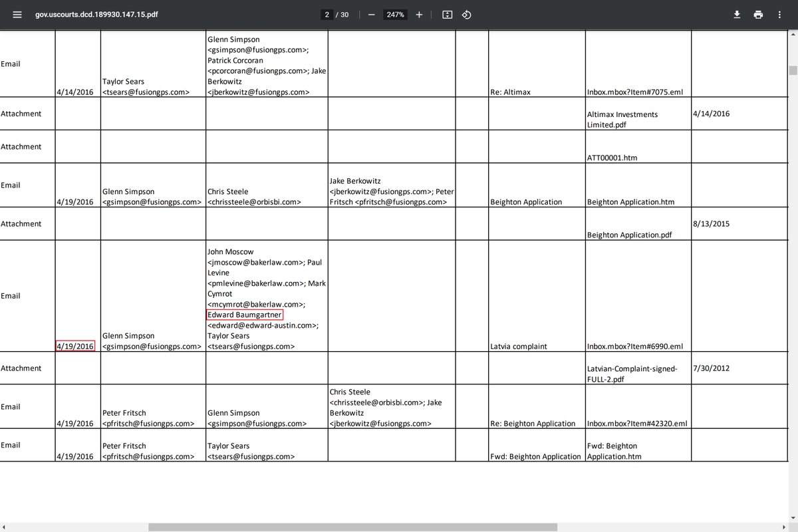Click 'Taylor Sears' sender in 4/14/2016 row
This screenshot has height=532, width=798.
tap(123, 82)
